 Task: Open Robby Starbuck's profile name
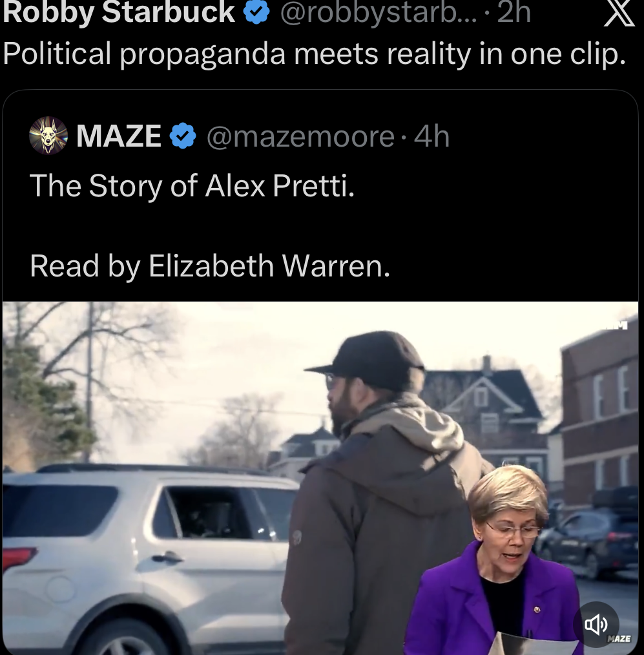pyautogui.click(x=119, y=12)
